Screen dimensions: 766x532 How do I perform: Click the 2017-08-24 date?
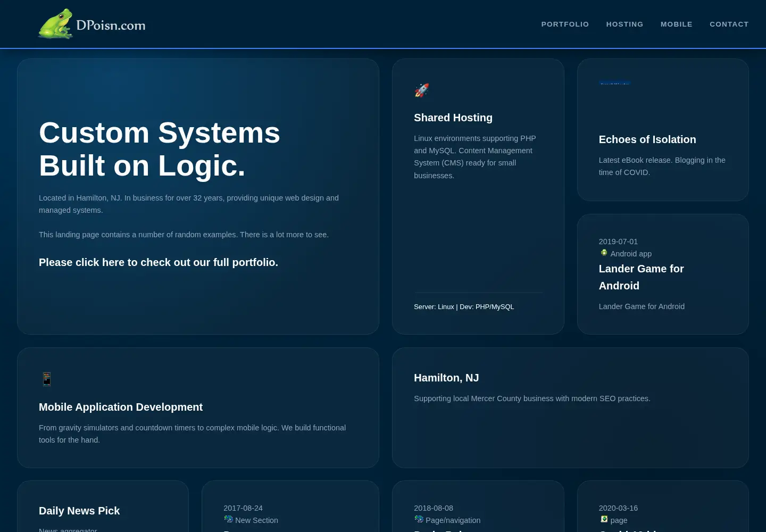point(243,508)
